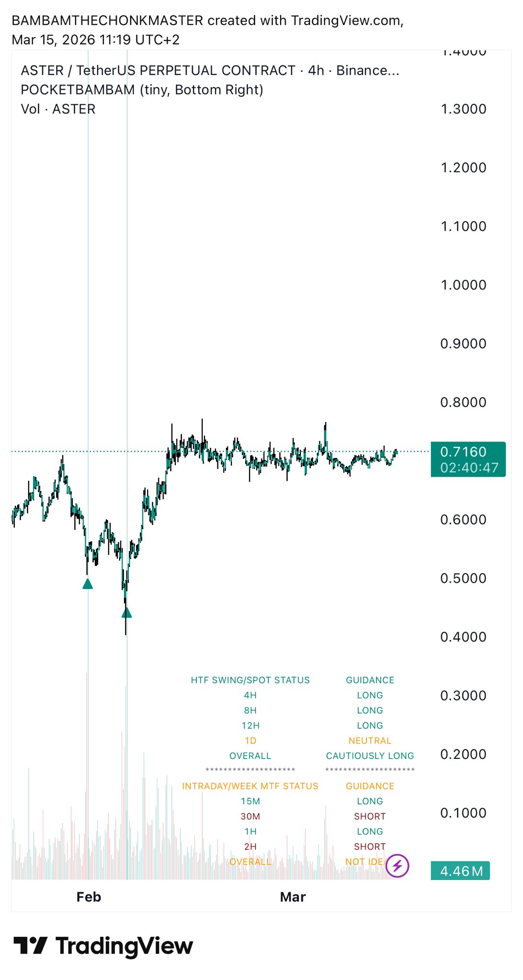523x980 pixels.
Task: Click the Vol · ASTER indicator legend
Action: [x=58, y=109]
